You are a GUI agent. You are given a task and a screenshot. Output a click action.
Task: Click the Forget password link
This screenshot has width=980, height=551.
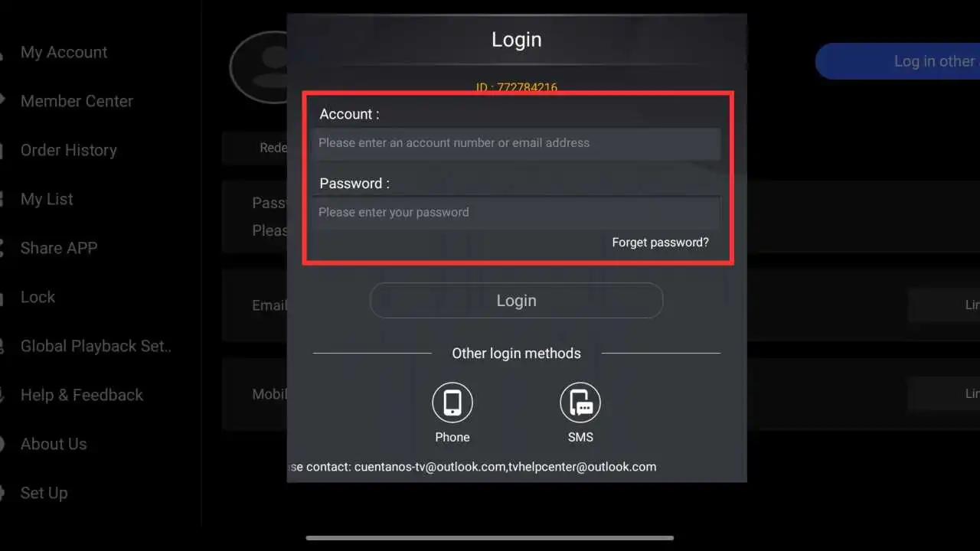click(660, 243)
